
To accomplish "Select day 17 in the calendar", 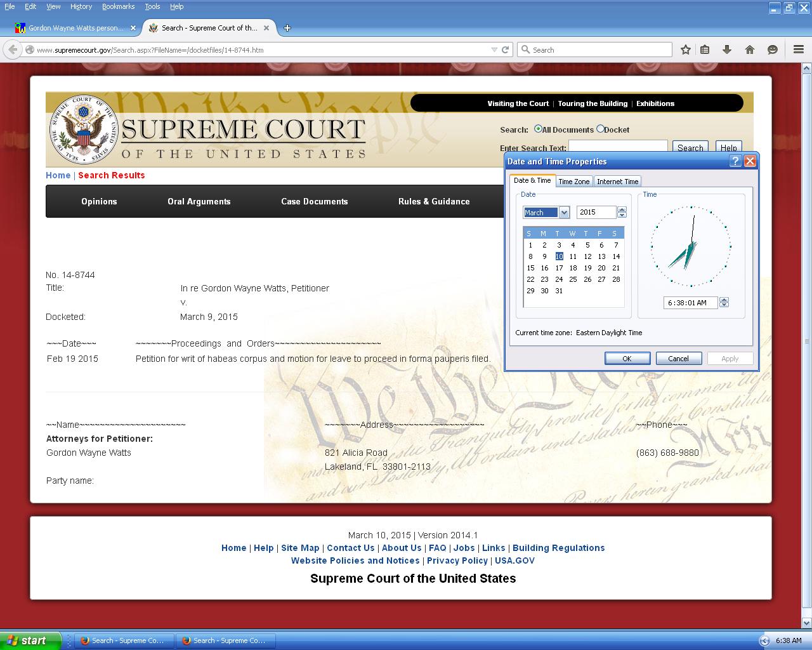I will 559,268.
